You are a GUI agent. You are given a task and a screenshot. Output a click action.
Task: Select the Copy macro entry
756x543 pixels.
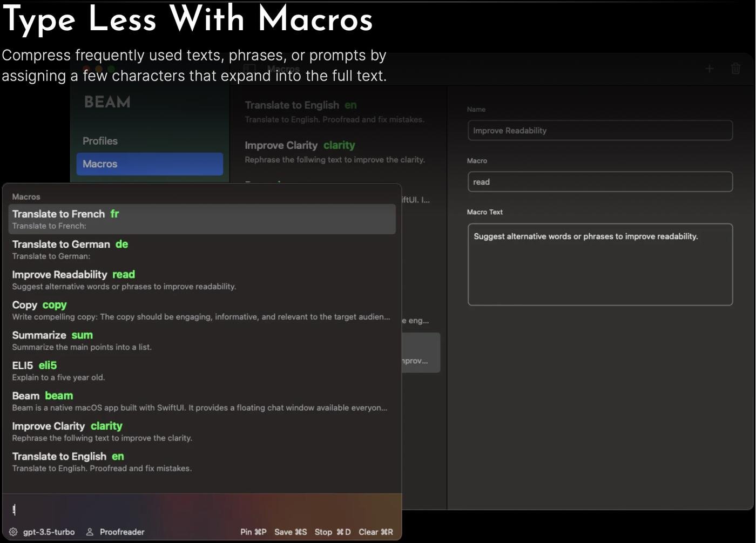(201, 310)
